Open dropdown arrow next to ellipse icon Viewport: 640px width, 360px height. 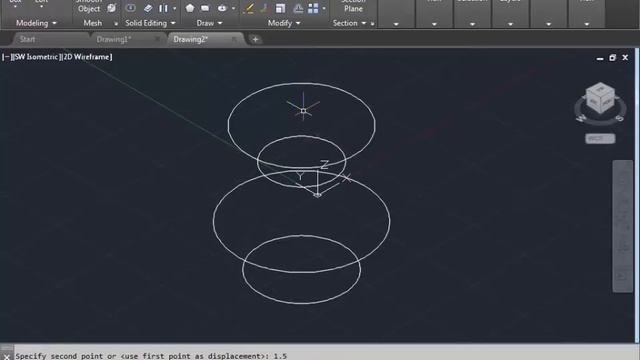(x=233, y=8)
